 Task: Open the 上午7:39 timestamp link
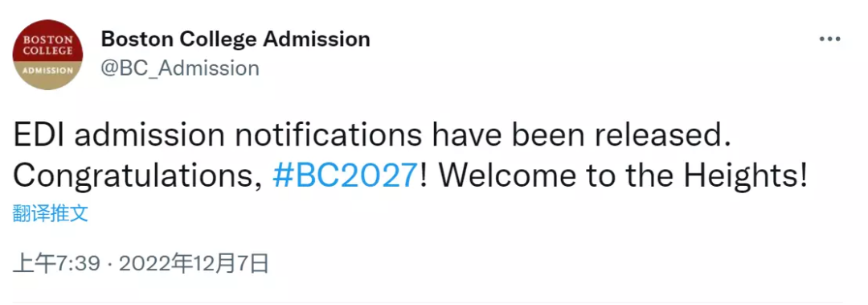pos(56,264)
